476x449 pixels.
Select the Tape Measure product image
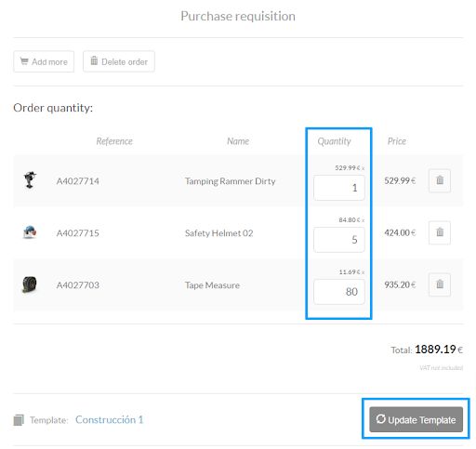[30, 284]
